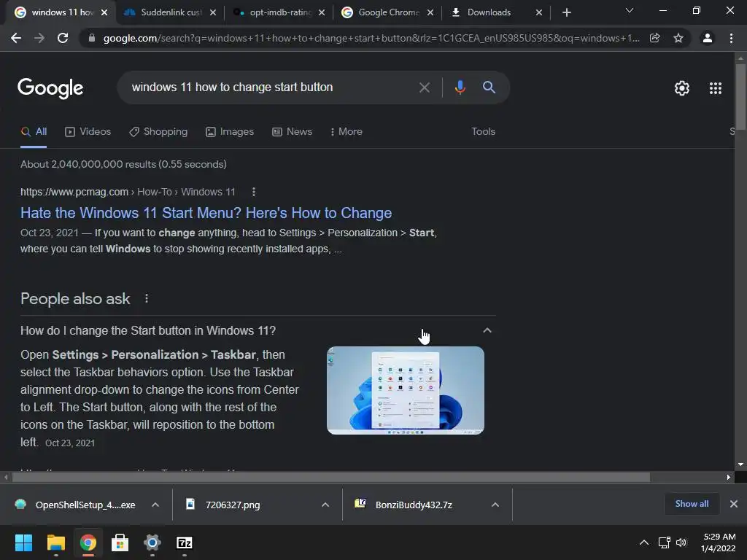Bookmark this page with the star icon
This screenshot has width=747, height=560.
(678, 38)
